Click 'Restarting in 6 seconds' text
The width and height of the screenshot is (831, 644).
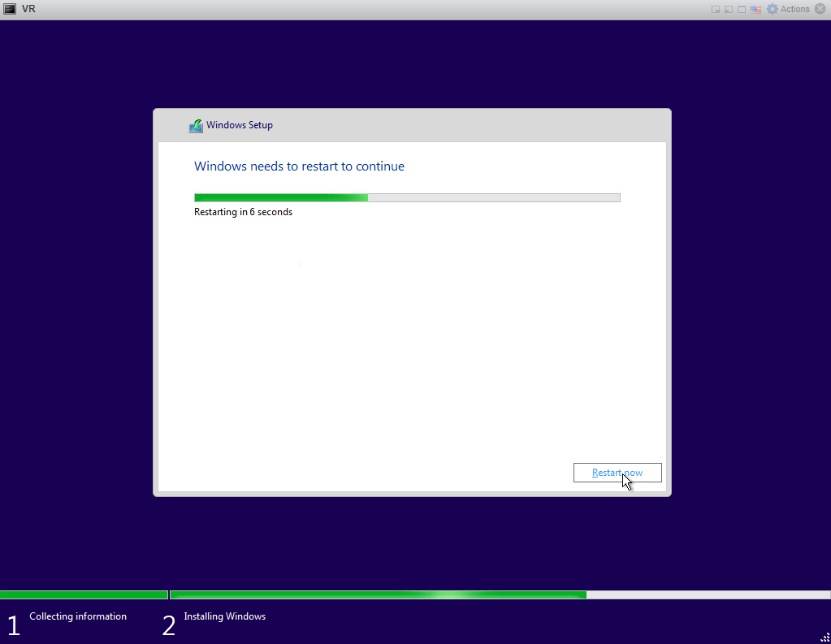point(243,212)
